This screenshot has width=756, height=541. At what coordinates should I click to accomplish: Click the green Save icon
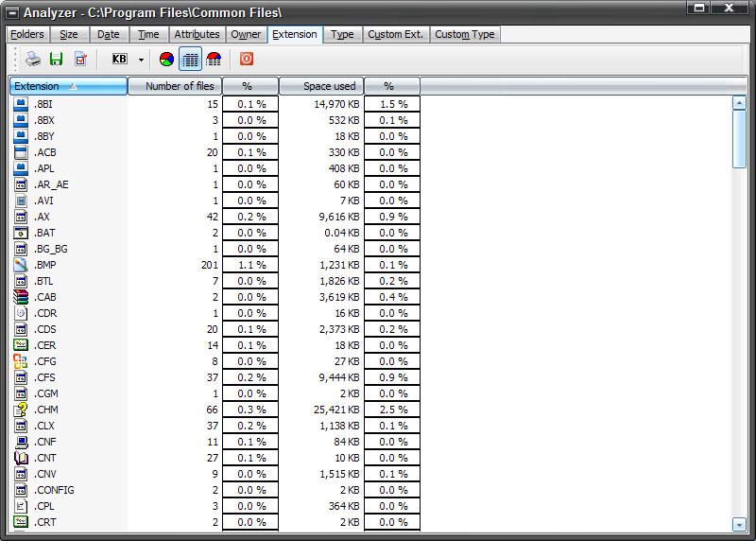pos(57,59)
